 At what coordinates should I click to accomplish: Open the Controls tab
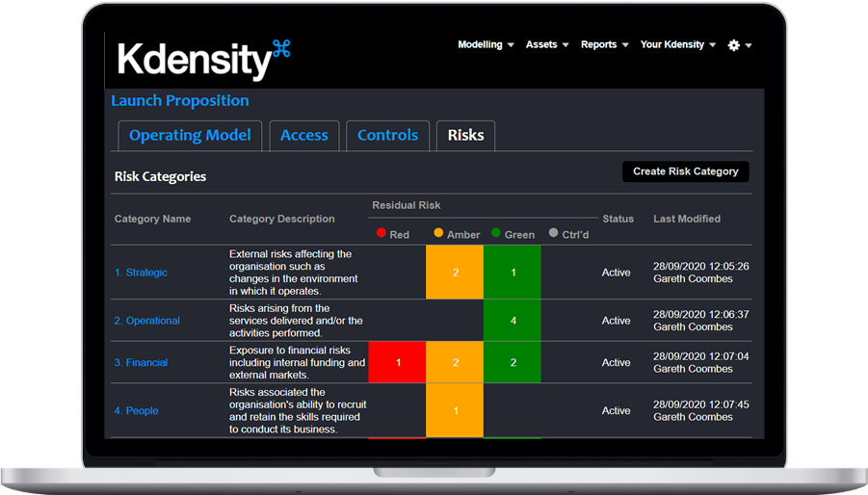[x=387, y=136]
